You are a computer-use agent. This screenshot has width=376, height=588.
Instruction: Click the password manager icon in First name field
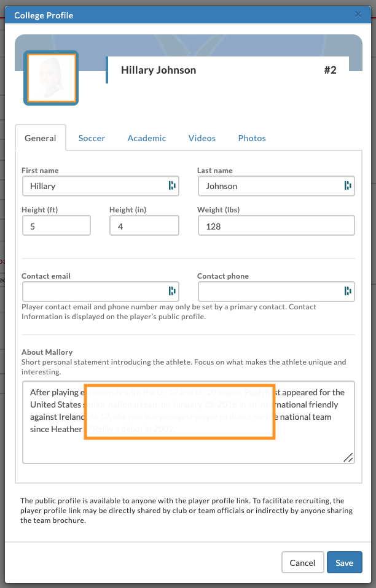point(172,185)
